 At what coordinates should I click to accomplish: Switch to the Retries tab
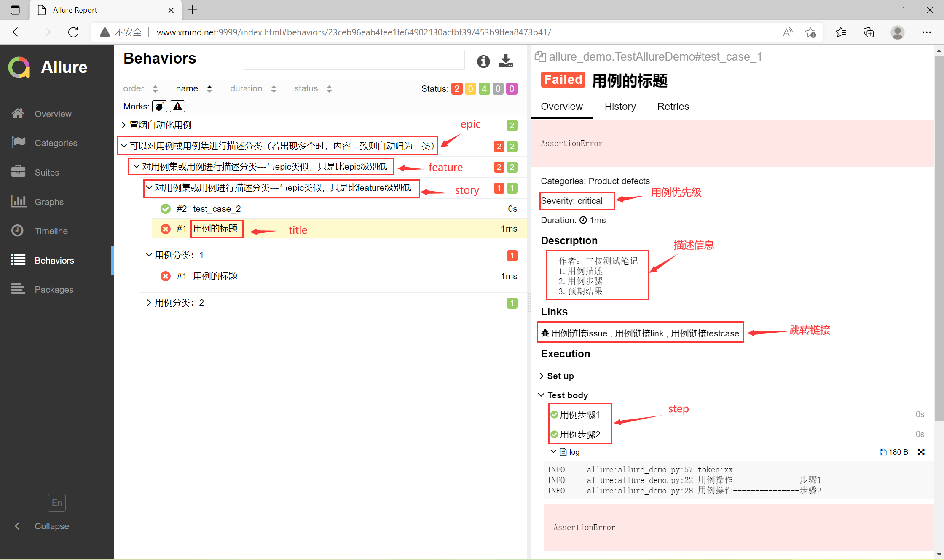pos(673,107)
